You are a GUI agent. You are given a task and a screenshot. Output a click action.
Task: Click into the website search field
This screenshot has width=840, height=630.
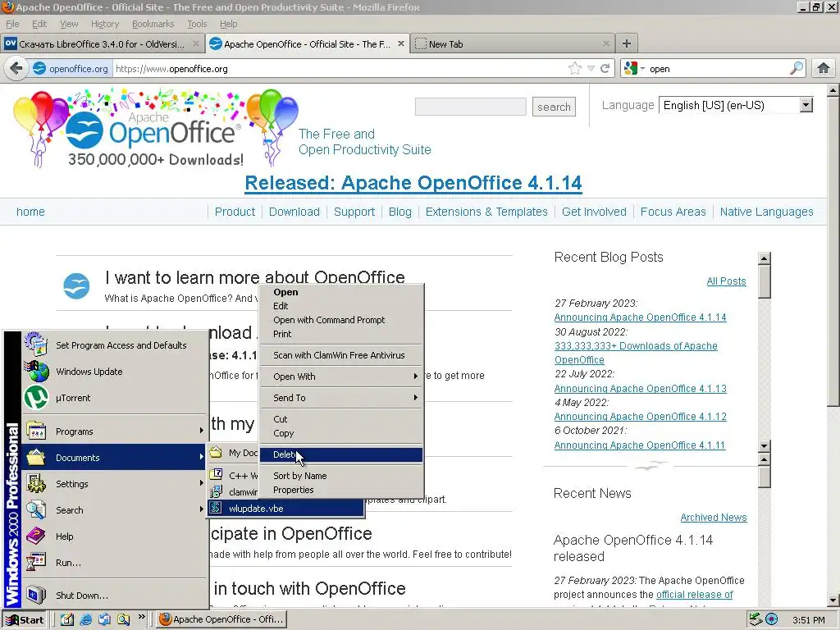coord(470,107)
